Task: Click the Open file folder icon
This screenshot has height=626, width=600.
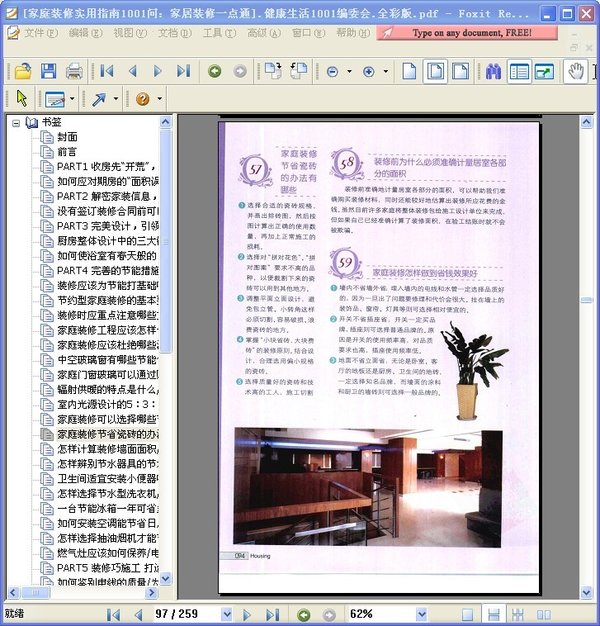Action: (22, 71)
